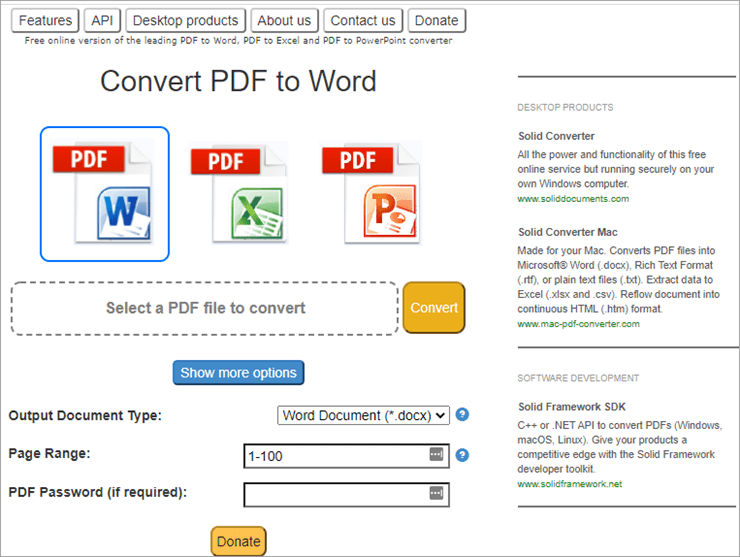The width and height of the screenshot is (740, 557).
Task: Click the Donate button below the form
Action: [238, 541]
